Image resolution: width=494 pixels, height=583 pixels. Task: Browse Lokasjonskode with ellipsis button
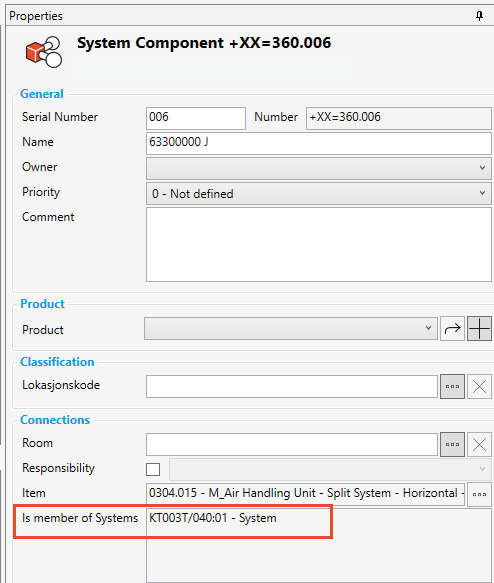click(x=452, y=386)
